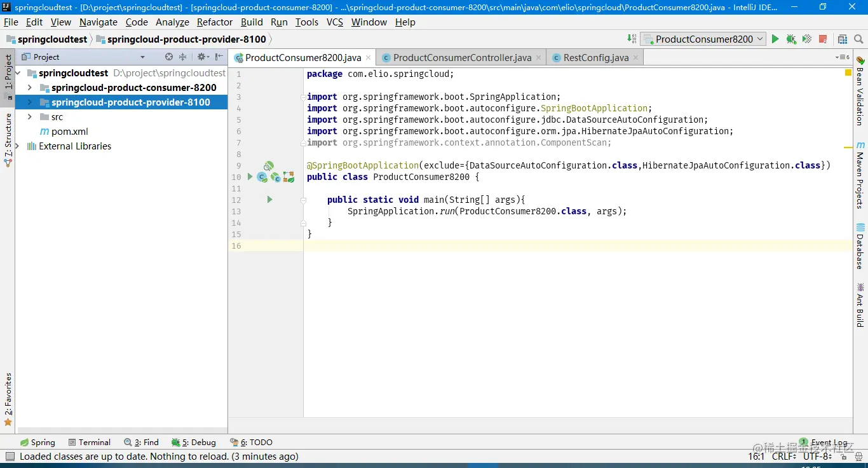Stop the running process with red square
This screenshot has height=468, width=868.
click(x=824, y=39)
